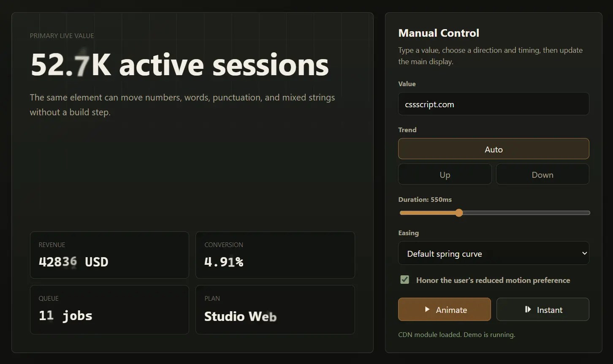Click the play triangle on the Animate button
The width and height of the screenshot is (613, 364).
427,310
